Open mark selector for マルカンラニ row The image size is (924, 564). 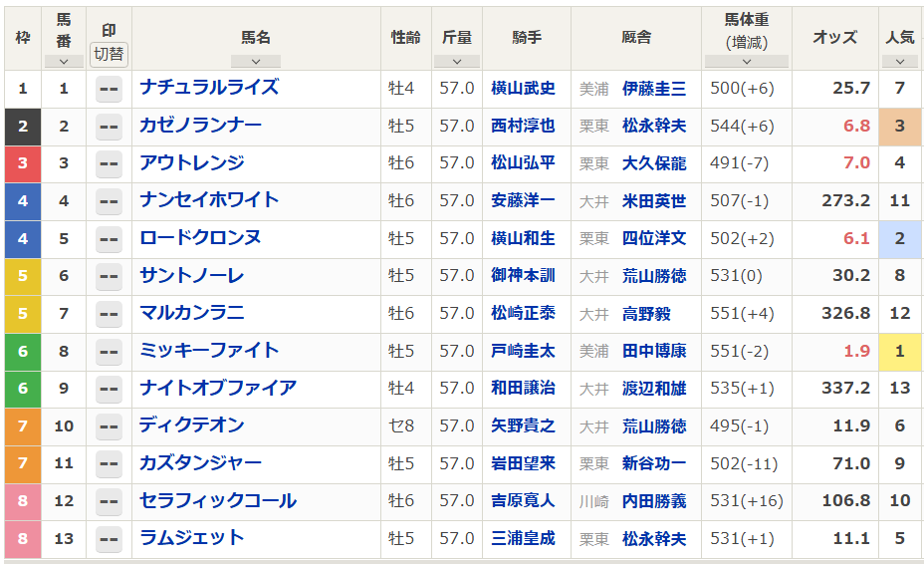pyautogui.click(x=109, y=315)
